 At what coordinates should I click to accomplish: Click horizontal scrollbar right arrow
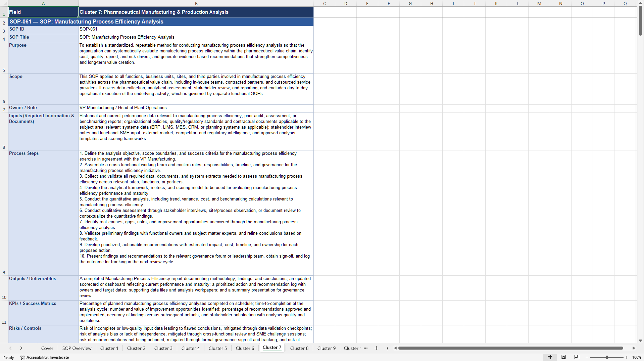click(634, 348)
